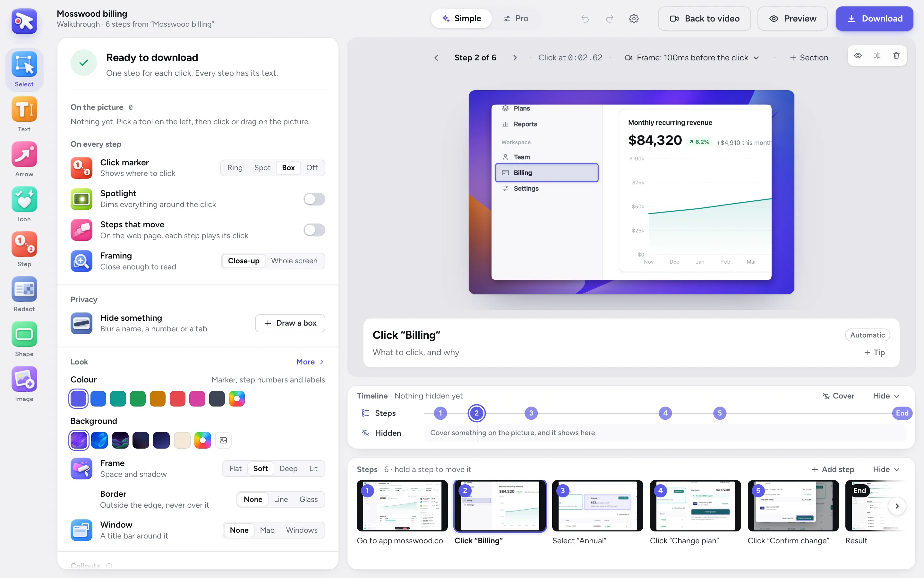Click the Download button
924x578 pixels.
[x=874, y=18]
